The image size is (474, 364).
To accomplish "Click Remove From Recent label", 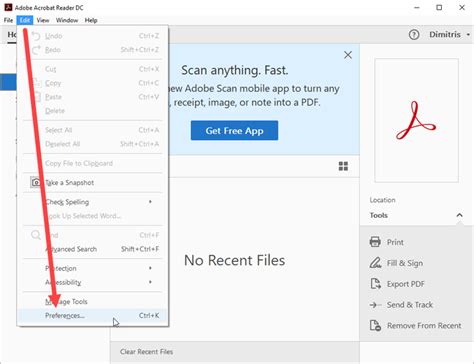I will pyautogui.click(x=424, y=326).
